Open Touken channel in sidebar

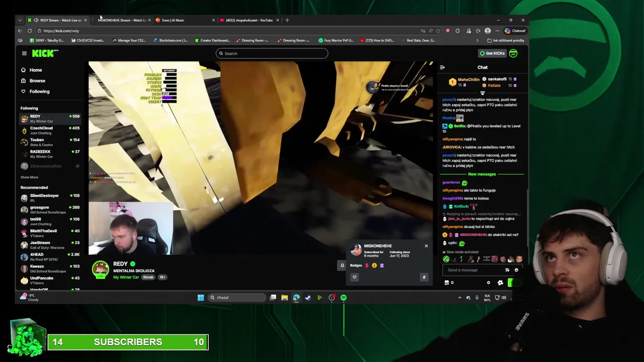(x=50, y=142)
